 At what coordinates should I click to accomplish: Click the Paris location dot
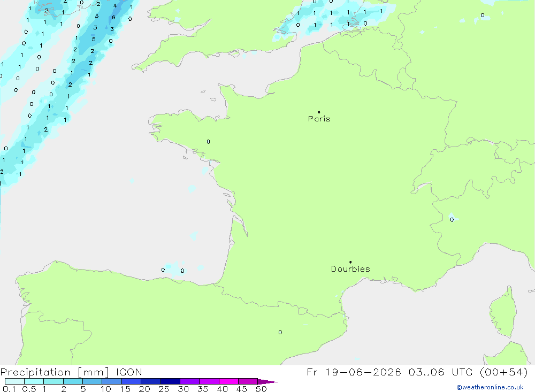point(319,112)
